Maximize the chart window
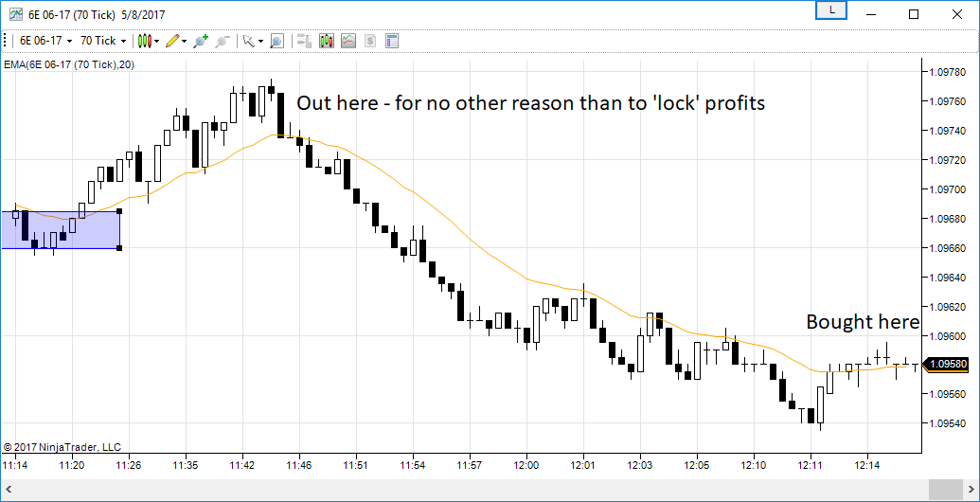The height and width of the screenshot is (502, 980). point(913,14)
